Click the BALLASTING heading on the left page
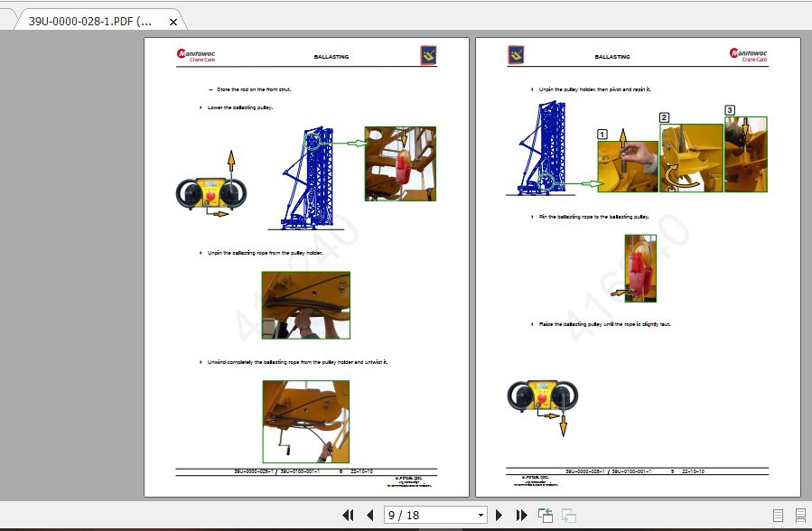The width and height of the screenshot is (812, 531). click(331, 56)
